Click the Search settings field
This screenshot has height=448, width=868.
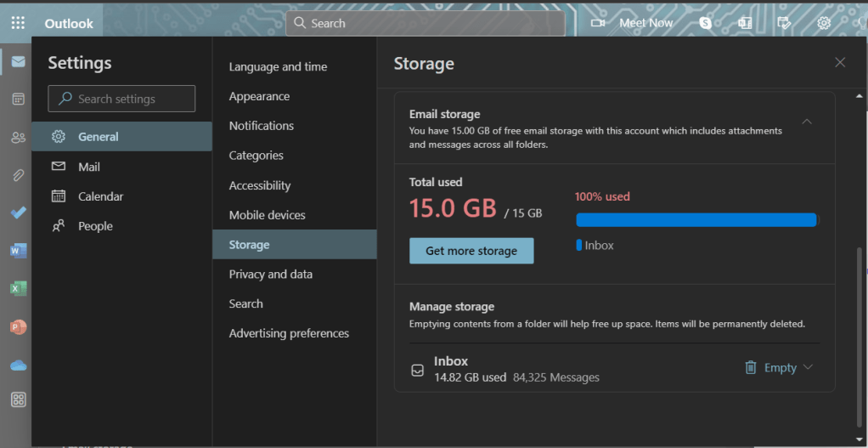point(121,99)
